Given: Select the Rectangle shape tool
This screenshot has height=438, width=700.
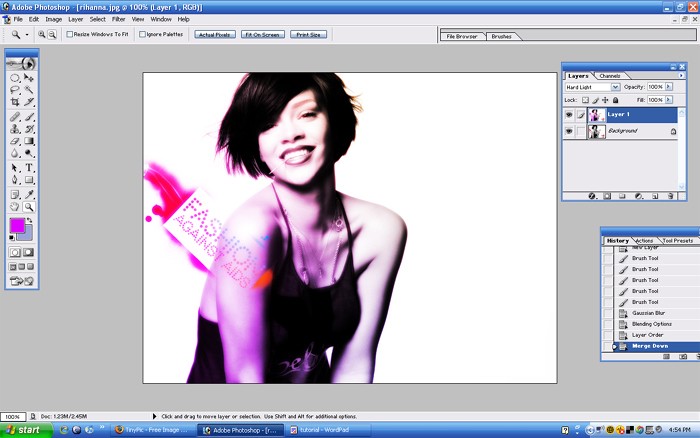Looking at the screenshot, I should (x=29, y=180).
